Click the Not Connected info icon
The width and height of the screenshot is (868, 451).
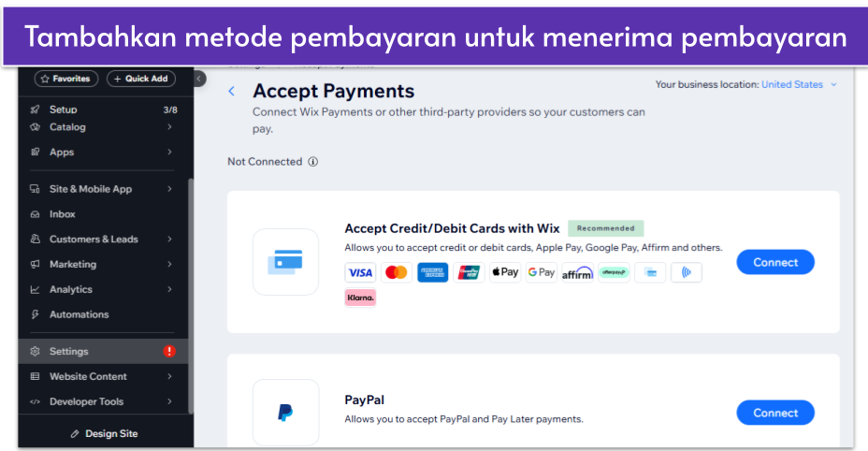(x=312, y=162)
